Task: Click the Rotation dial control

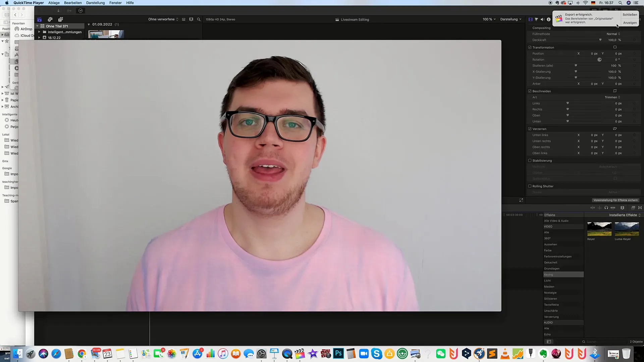Action: tap(599, 60)
